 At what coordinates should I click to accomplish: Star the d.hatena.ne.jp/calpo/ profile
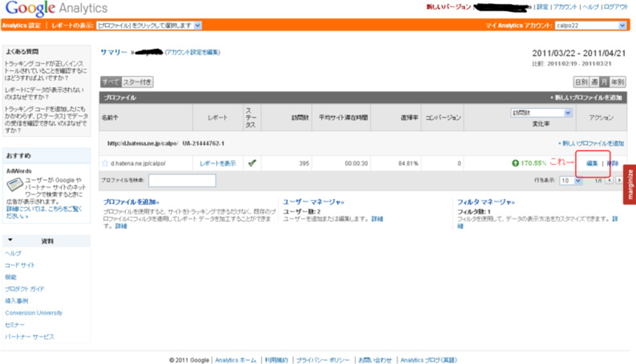point(105,164)
